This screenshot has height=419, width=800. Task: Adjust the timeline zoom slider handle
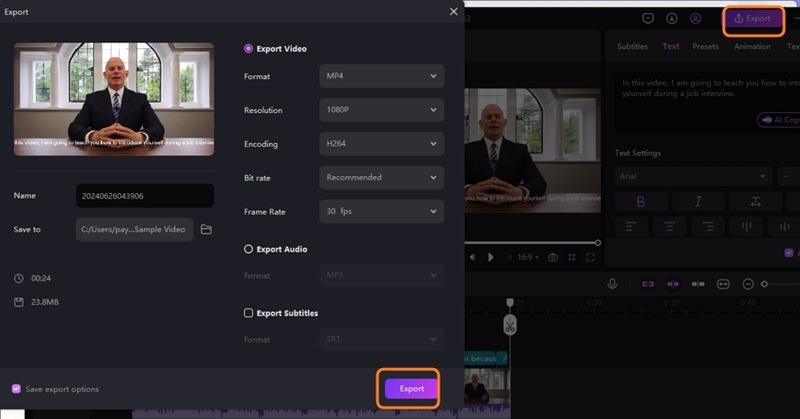coord(764,284)
